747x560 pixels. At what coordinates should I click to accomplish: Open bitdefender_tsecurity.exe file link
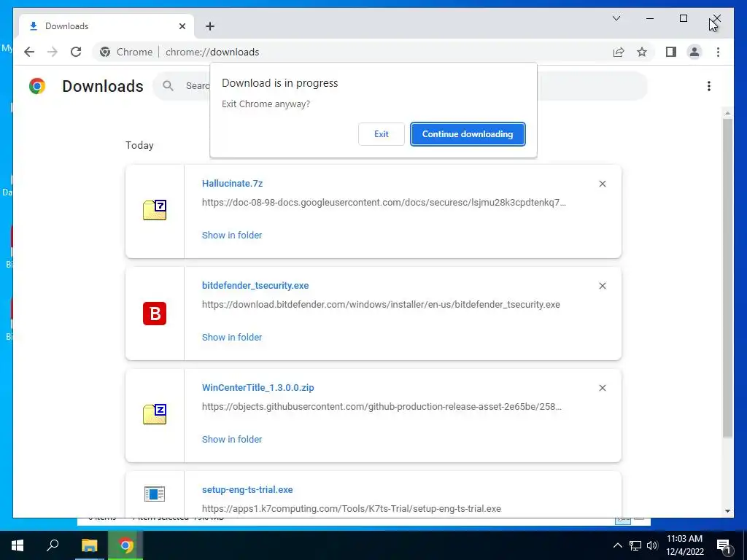[x=255, y=286]
